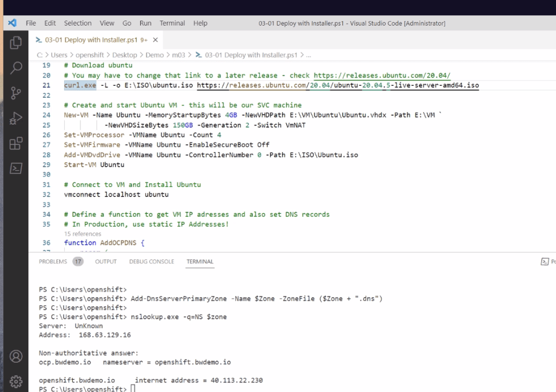The width and height of the screenshot is (556, 392).
Task: Click the Desktop breadcrumb segment
Action: [x=124, y=55]
